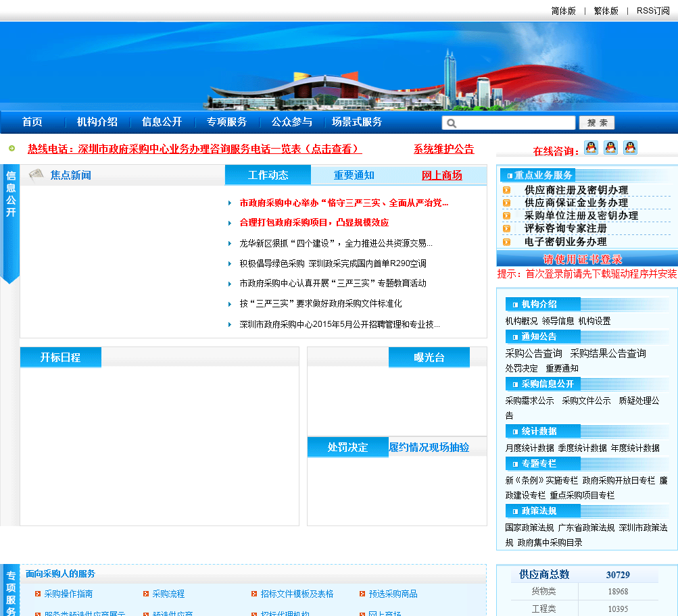Click the 信息公开 vertical side label

click(11, 194)
